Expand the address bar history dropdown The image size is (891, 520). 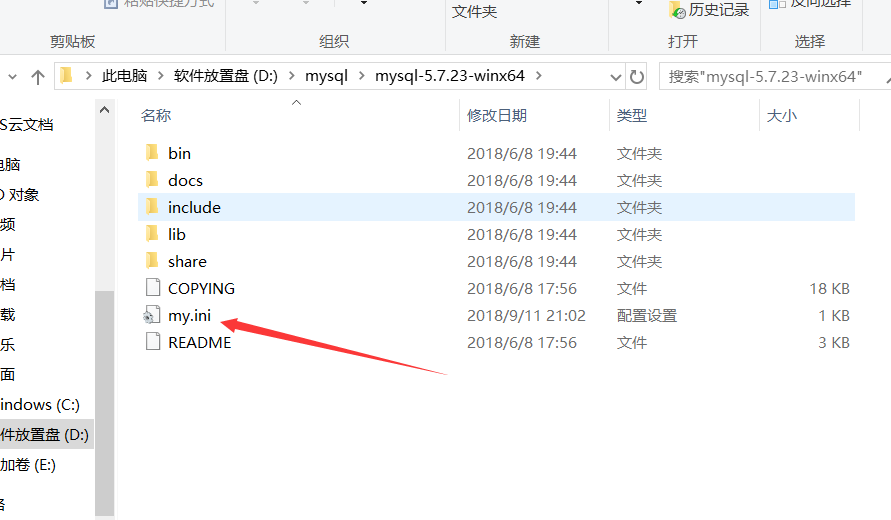615,77
